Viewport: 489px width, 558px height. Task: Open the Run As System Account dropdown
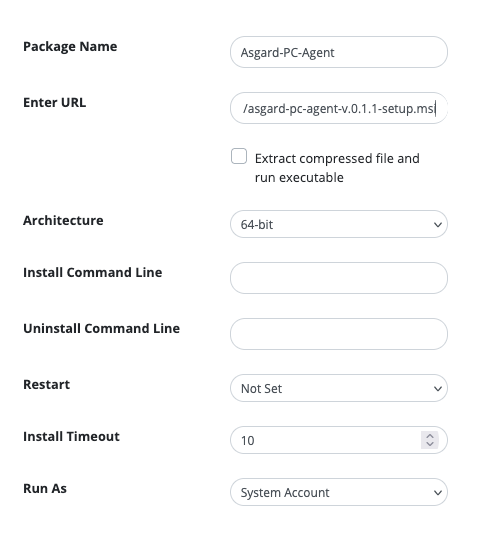pyautogui.click(x=338, y=492)
